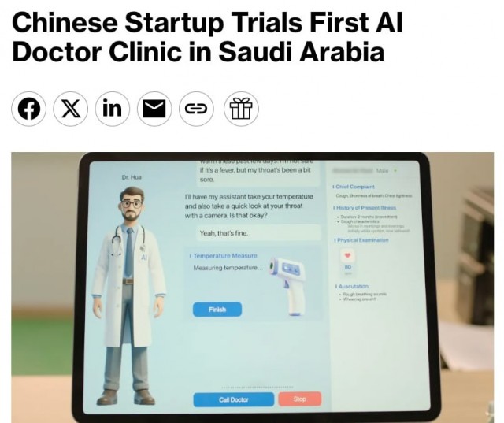
Task: Click the Chief Complaint section heading
Action: 354,187
